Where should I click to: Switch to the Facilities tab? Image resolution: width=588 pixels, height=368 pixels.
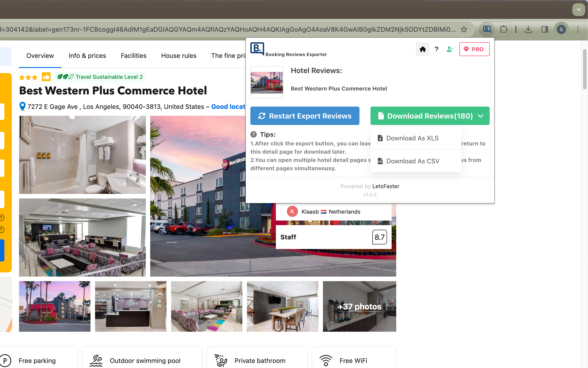point(133,56)
